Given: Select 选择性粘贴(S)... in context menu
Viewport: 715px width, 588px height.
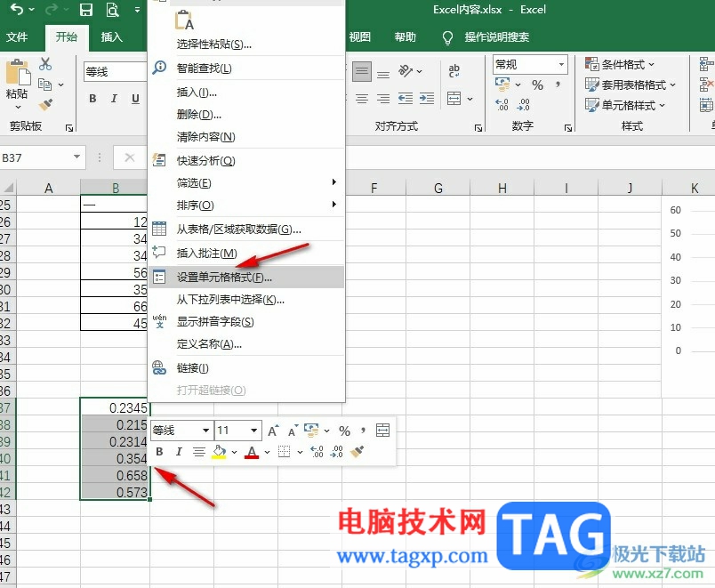Looking at the screenshot, I should point(246,44).
